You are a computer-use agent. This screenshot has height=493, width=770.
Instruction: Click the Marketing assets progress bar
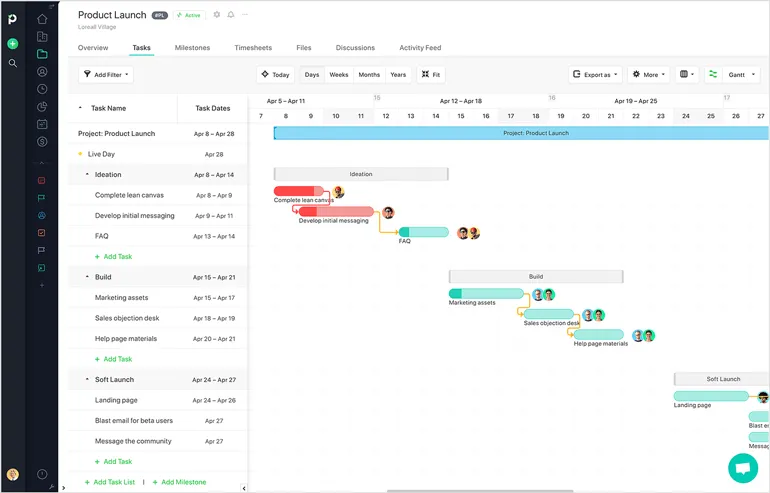486,294
